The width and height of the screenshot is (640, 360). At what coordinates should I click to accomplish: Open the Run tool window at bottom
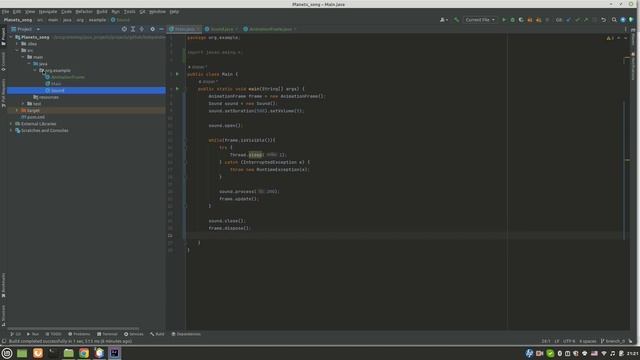click(33, 334)
